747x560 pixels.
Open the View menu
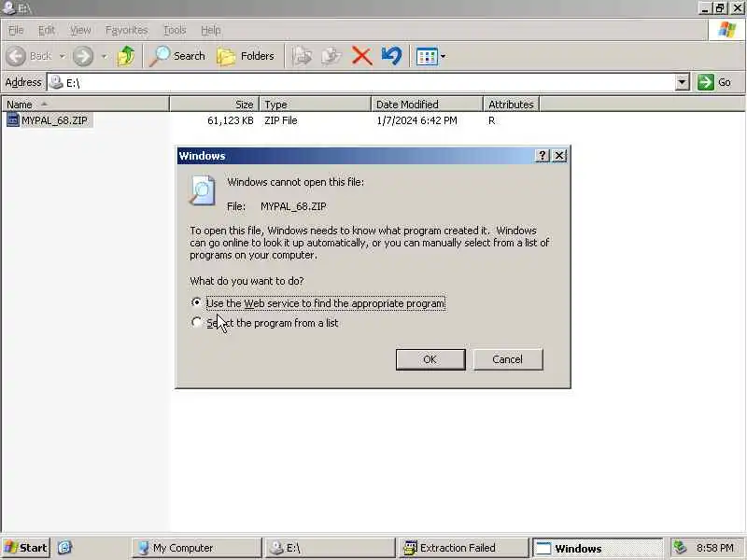[80, 30]
